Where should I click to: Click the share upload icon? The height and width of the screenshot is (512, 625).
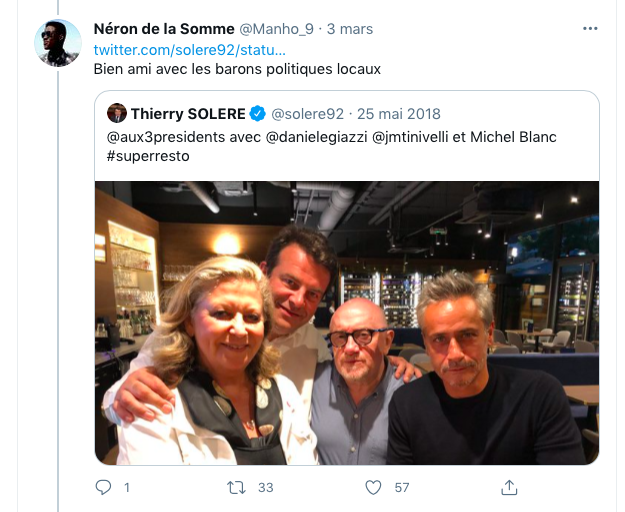point(509,487)
